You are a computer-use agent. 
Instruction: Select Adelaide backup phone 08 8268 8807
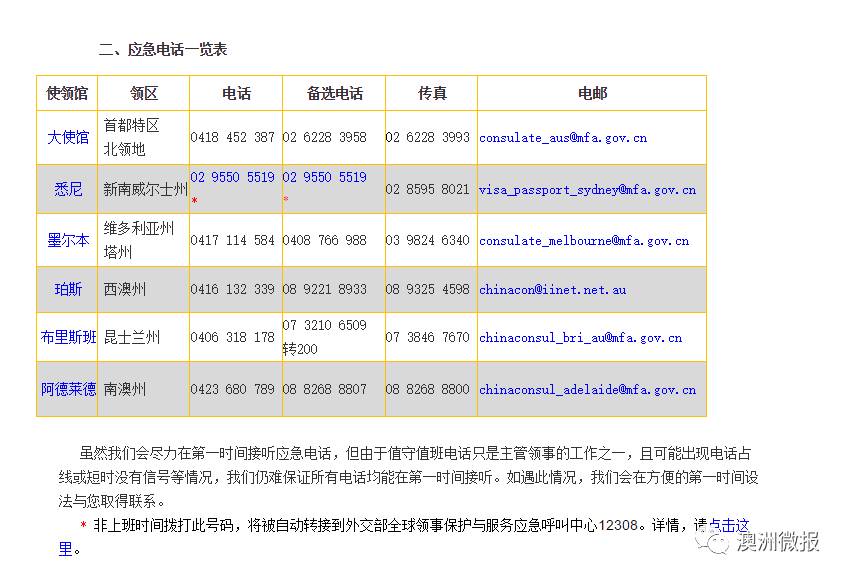point(325,389)
